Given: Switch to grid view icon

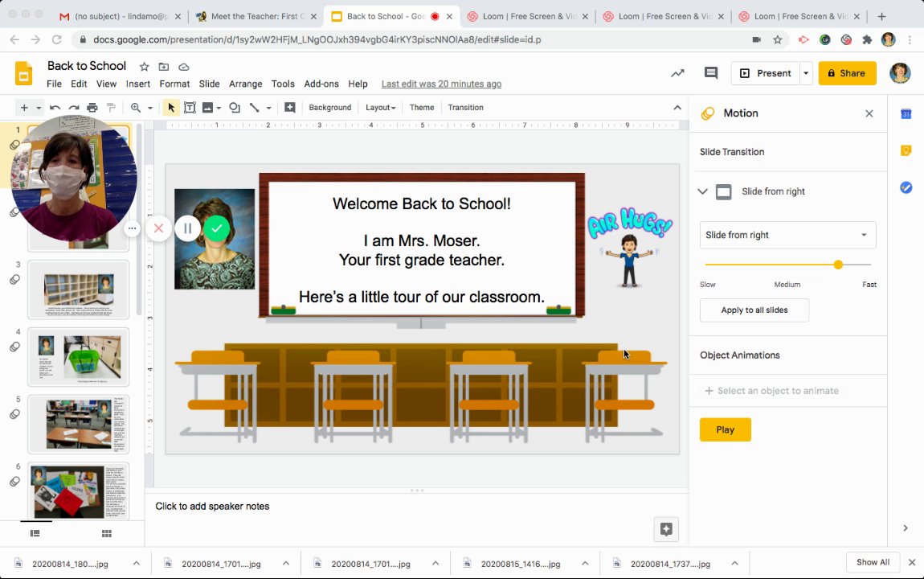Looking at the screenshot, I should pyautogui.click(x=107, y=534).
